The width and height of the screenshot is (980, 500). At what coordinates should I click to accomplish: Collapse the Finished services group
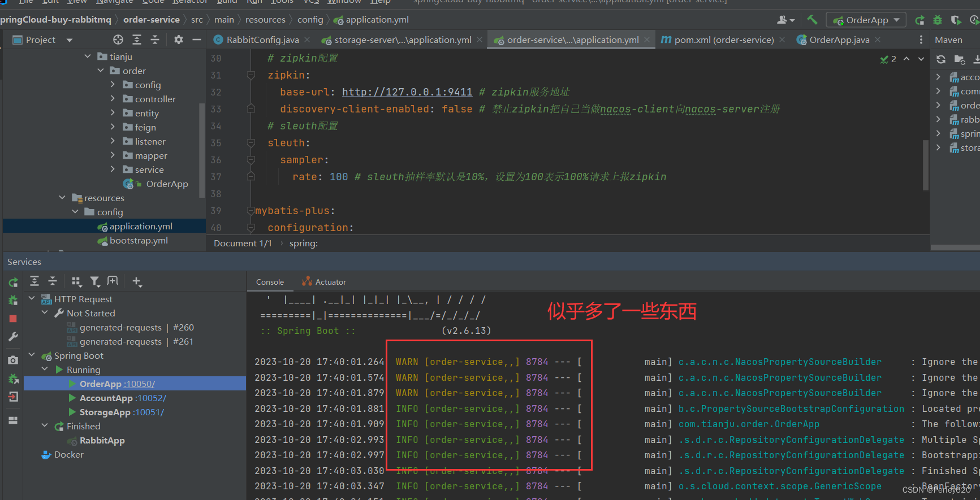[45, 426]
